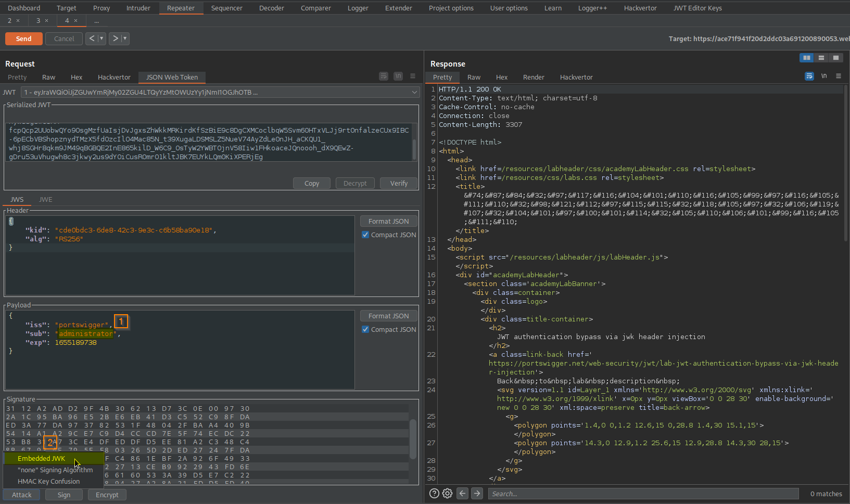Click the Encrypt button
Viewport: 850px width, 504px height.
click(x=107, y=495)
